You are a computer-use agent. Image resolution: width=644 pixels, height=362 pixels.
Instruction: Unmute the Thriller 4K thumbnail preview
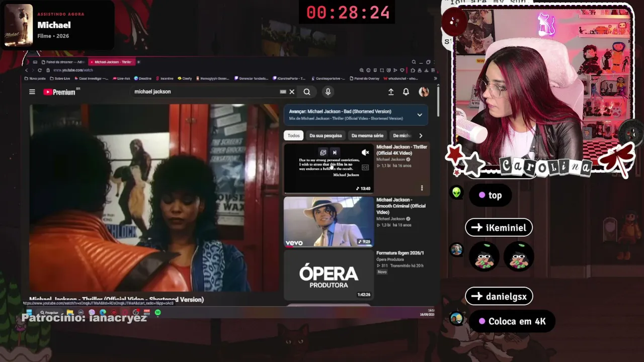[365, 152]
